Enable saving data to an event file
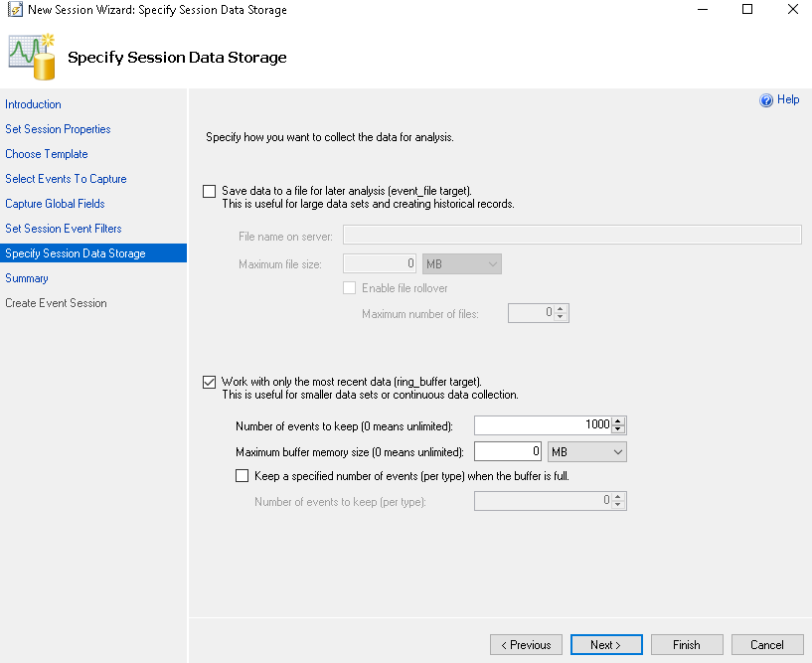Viewport: 812px width, 663px height. click(x=209, y=191)
